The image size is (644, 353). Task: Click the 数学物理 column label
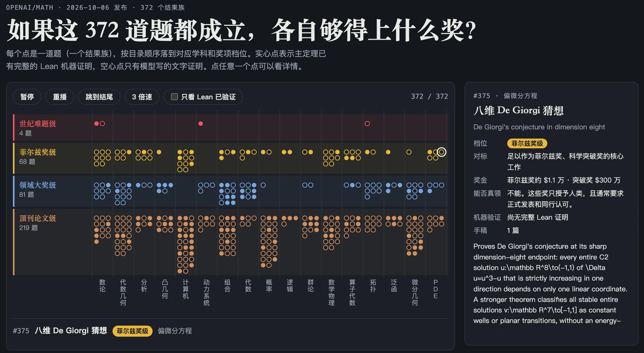coord(331,292)
